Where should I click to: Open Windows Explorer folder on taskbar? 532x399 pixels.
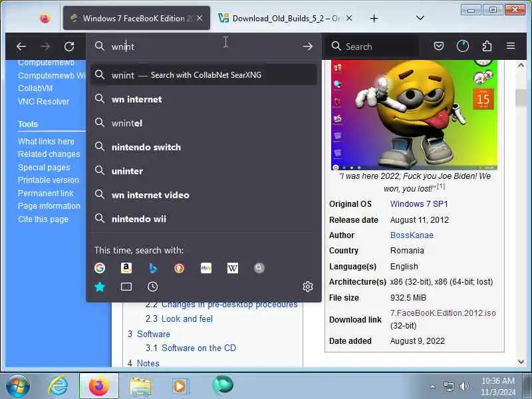[x=140, y=386]
